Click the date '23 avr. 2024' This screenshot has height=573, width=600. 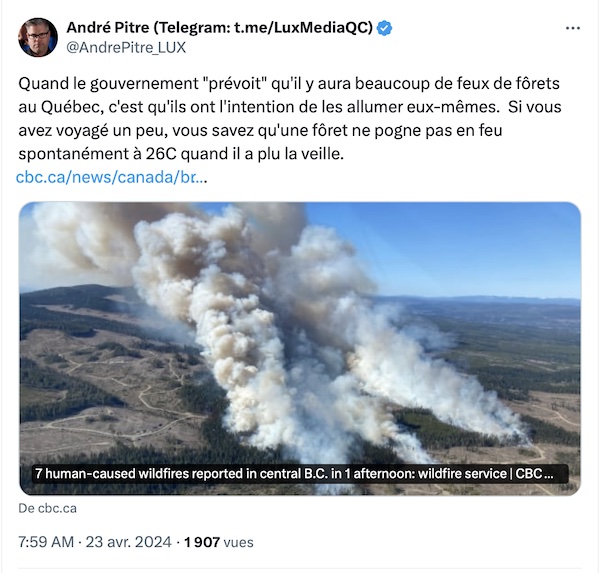click(x=128, y=542)
